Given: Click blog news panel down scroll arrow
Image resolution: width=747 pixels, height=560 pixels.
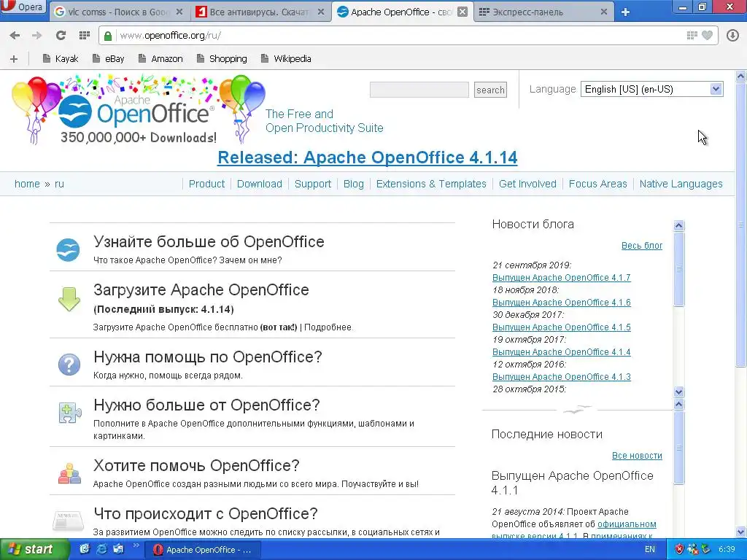Looking at the screenshot, I should click(679, 392).
